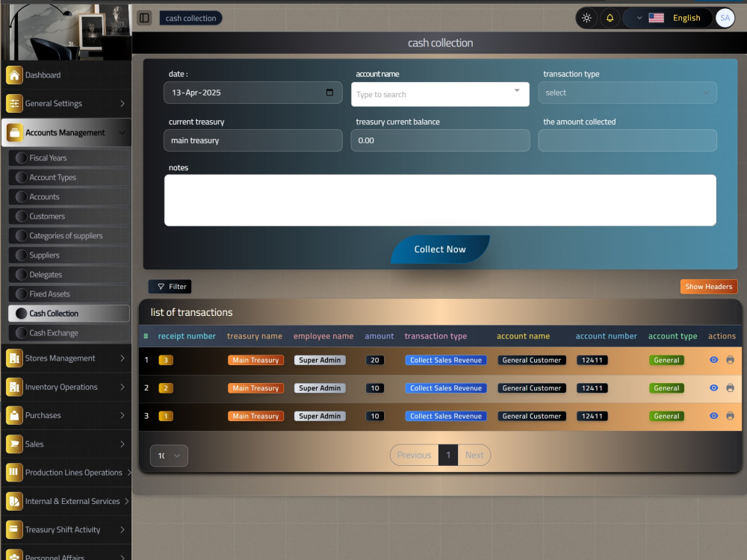The width and height of the screenshot is (747, 560).
Task: Click treasury current balance field
Action: 440,140
